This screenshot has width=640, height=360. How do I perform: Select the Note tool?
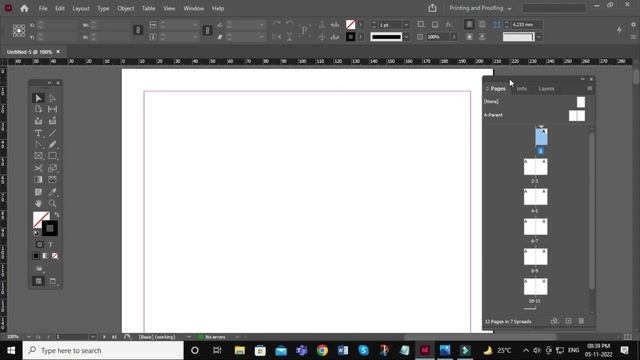point(38,192)
